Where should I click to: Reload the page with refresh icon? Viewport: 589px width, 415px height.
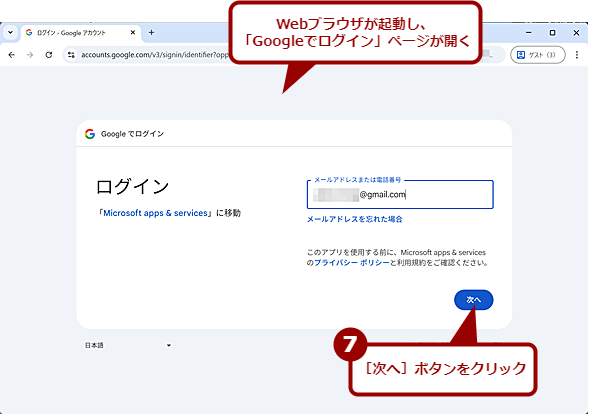coord(49,55)
